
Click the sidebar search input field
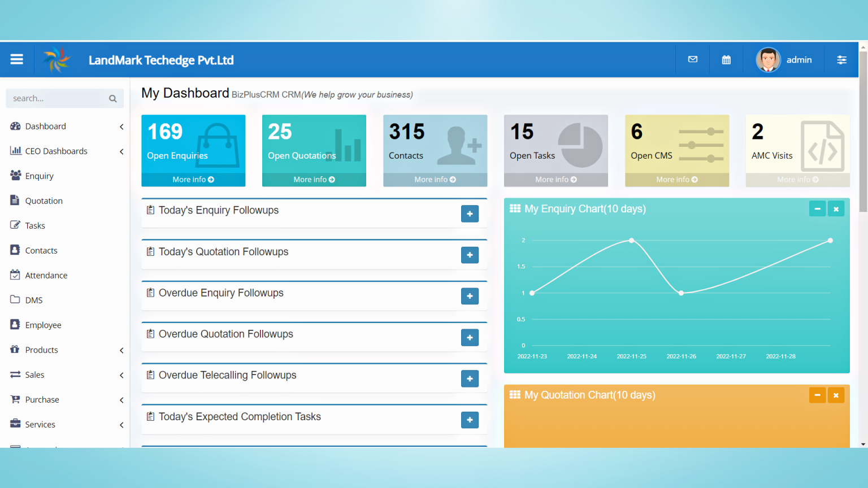57,99
